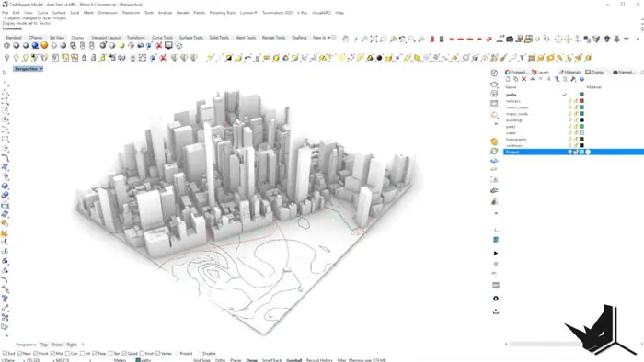Expand the toolbar overflow arrow at far right

coord(638,39)
